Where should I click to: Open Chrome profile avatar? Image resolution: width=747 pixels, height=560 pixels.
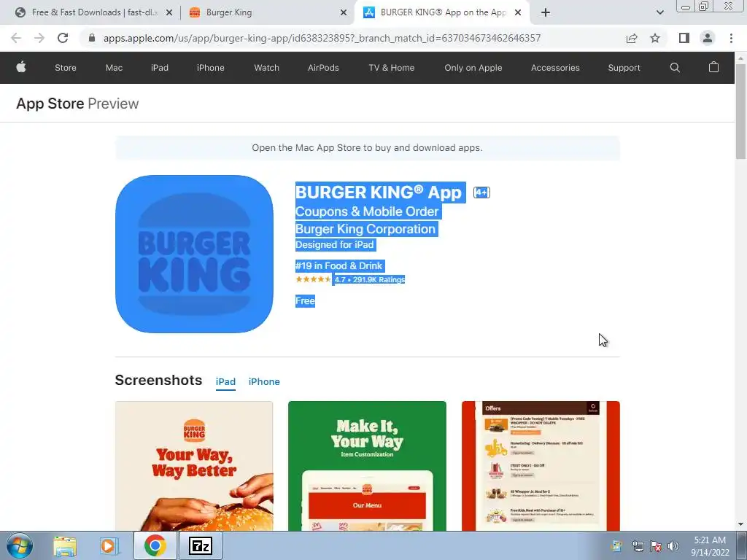pyautogui.click(x=708, y=38)
